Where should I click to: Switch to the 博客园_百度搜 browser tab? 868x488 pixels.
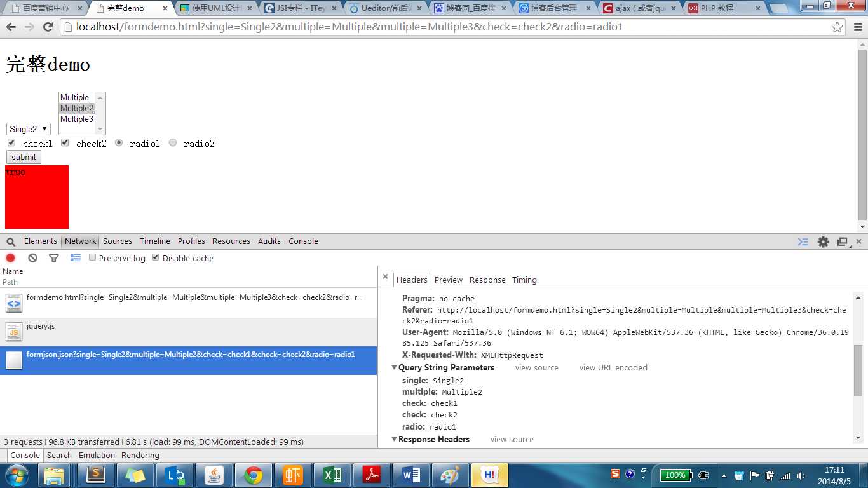click(x=471, y=8)
